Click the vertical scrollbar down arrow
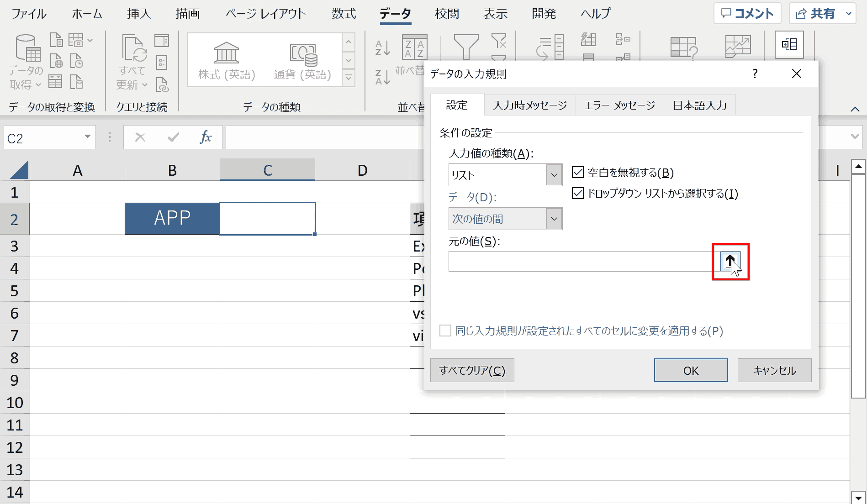The image size is (867, 504). click(x=858, y=498)
